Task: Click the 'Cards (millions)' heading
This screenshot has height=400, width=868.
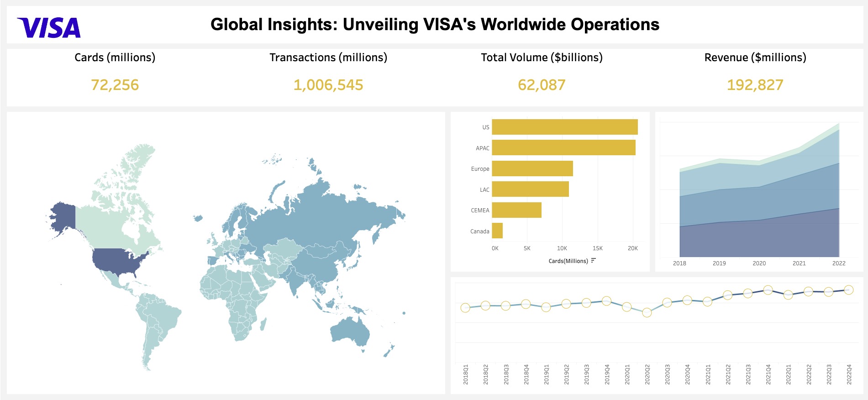Action: coord(115,58)
